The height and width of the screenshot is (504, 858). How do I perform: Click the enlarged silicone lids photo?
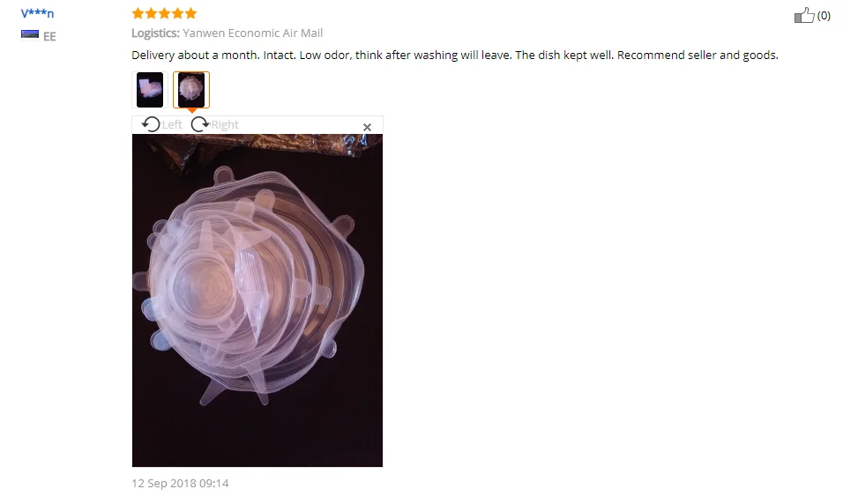(257, 300)
